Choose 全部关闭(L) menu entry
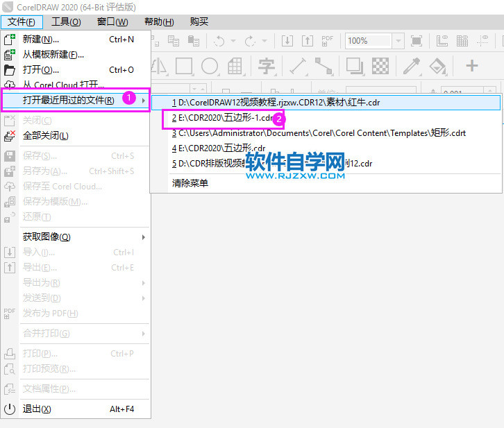 (76, 136)
